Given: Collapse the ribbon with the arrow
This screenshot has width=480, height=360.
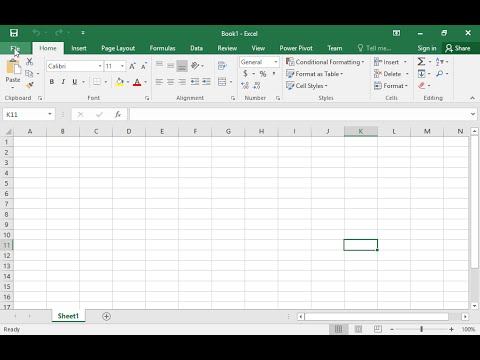Looking at the screenshot, I should click(x=472, y=98).
